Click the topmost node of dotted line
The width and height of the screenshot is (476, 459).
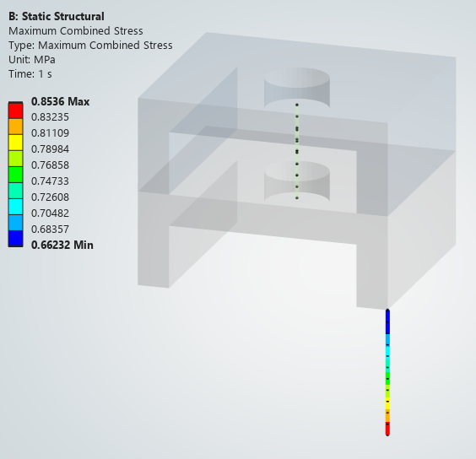(x=297, y=105)
